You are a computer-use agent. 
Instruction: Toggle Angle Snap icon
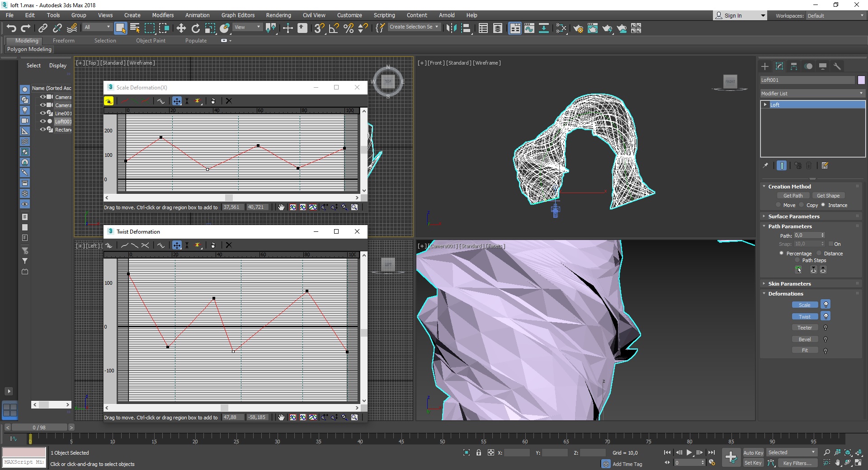coord(334,28)
